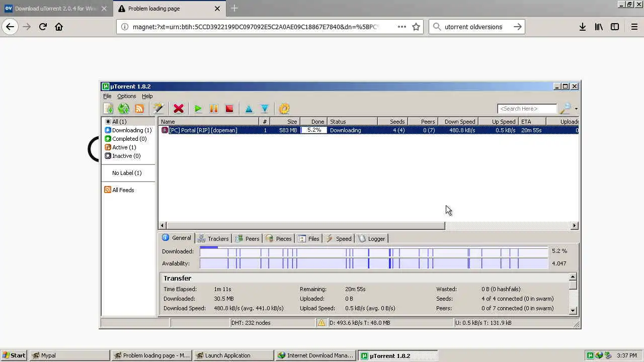The image size is (644, 362).
Task: Click the Add Torrent toolbar icon
Action: point(108,109)
